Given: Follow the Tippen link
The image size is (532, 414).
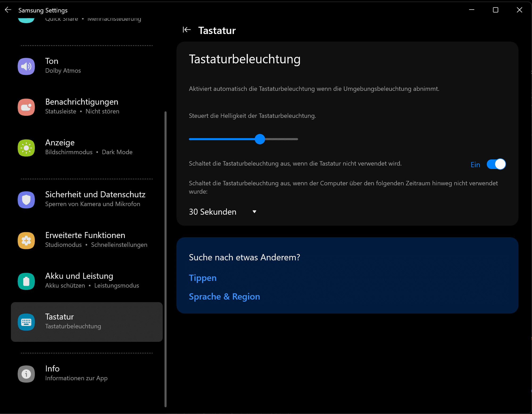Looking at the screenshot, I should pyautogui.click(x=203, y=278).
